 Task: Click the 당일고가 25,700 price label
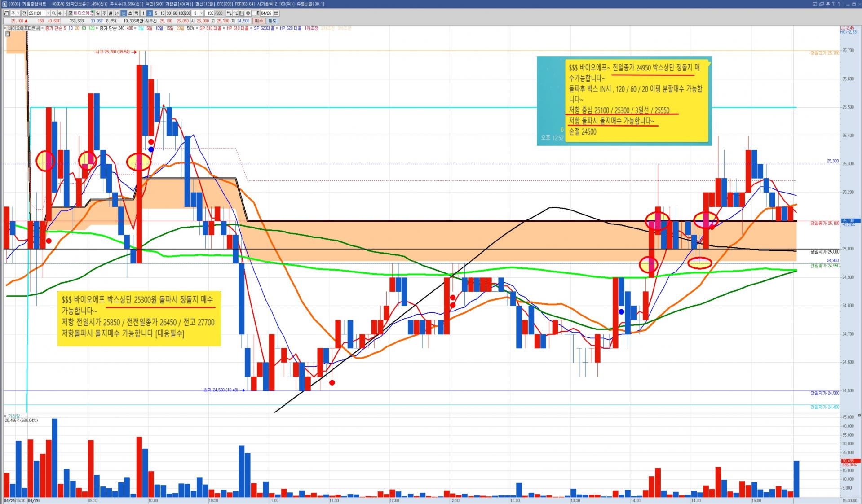tap(825, 53)
